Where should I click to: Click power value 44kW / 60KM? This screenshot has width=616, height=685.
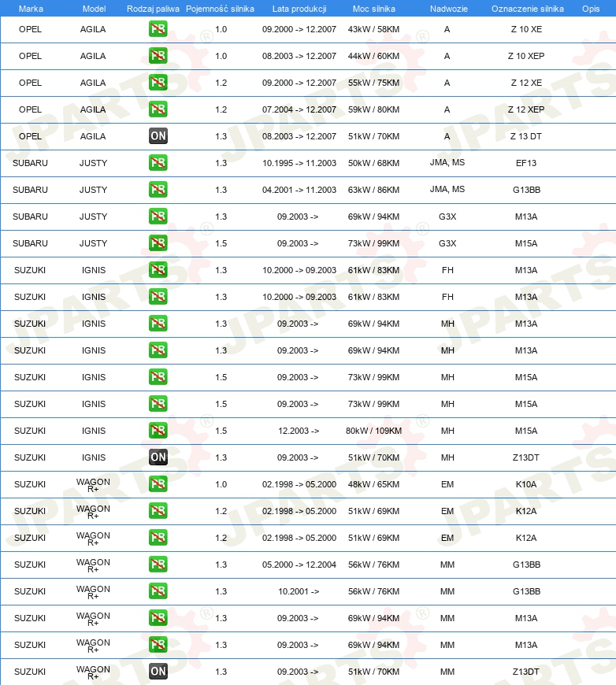click(374, 56)
